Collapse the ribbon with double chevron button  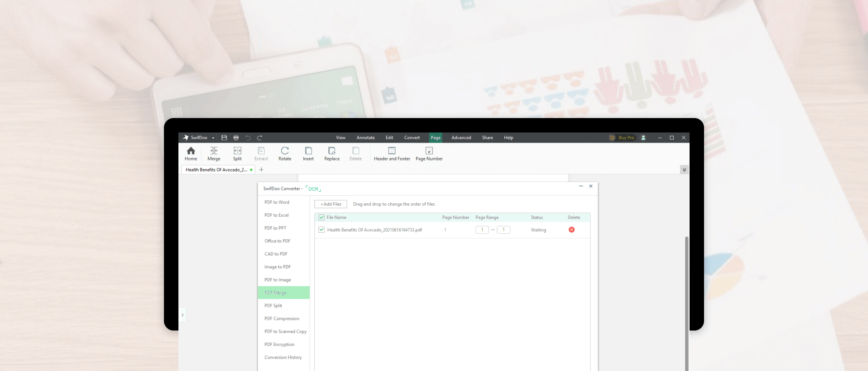[684, 170]
